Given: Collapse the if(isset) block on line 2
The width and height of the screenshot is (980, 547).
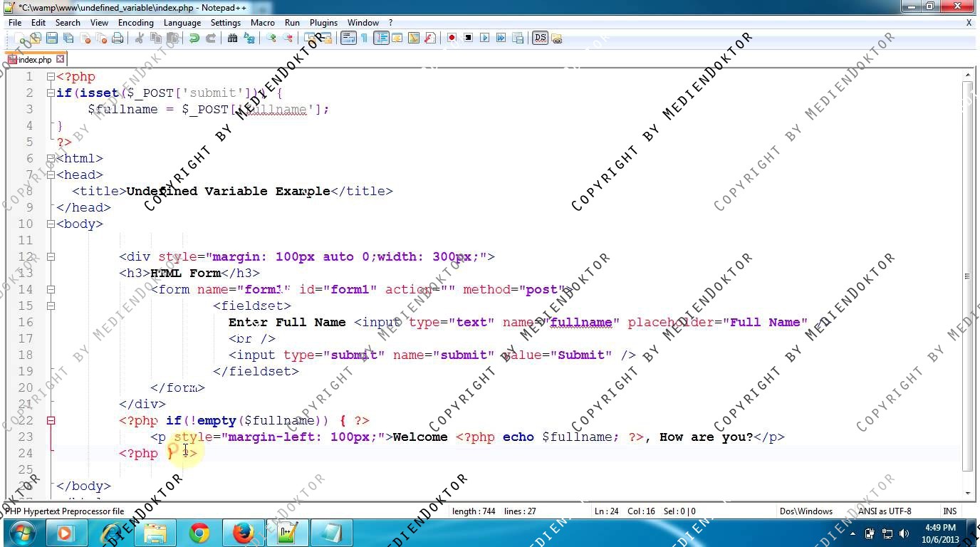Looking at the screenshot, I should (x=51, y=93).
